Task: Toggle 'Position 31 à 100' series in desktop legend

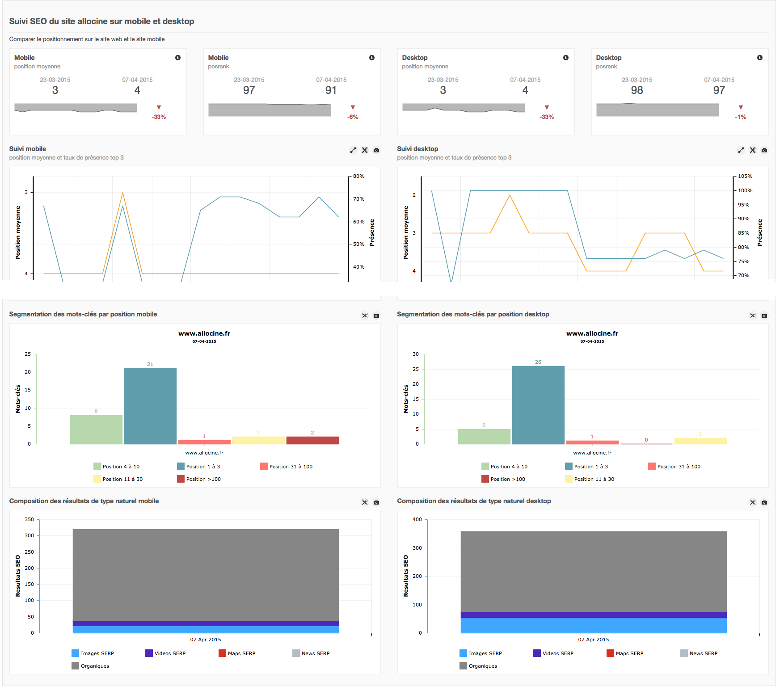Action: 674,467
